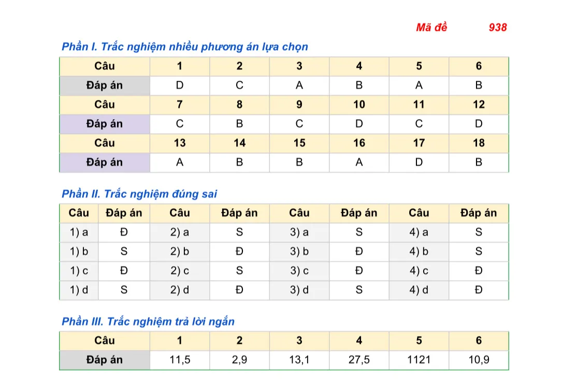This screenshot has height=392, width=577.
Task: Select the gray Đáp án cell in Phần III
Action: pyautogui.click(x=105, y=360)
